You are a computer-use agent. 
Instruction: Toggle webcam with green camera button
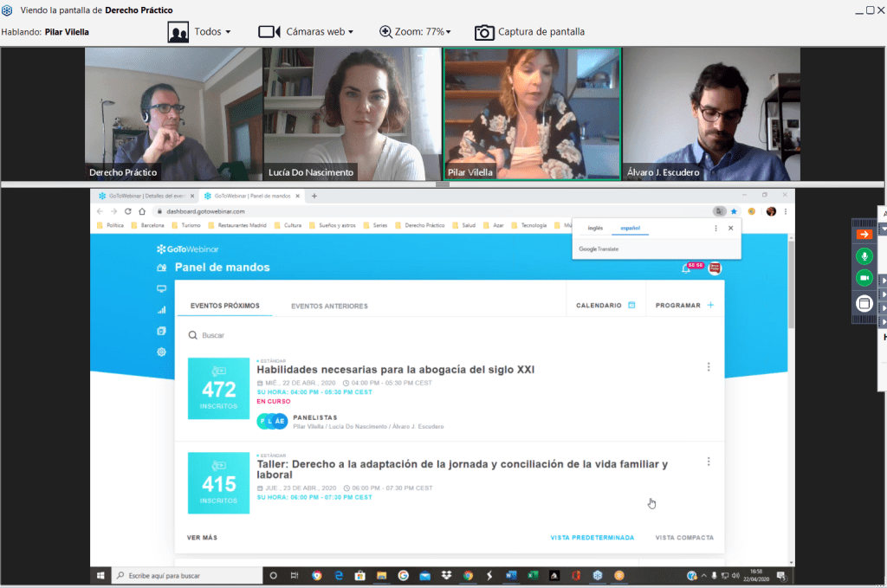click(864, 278)
